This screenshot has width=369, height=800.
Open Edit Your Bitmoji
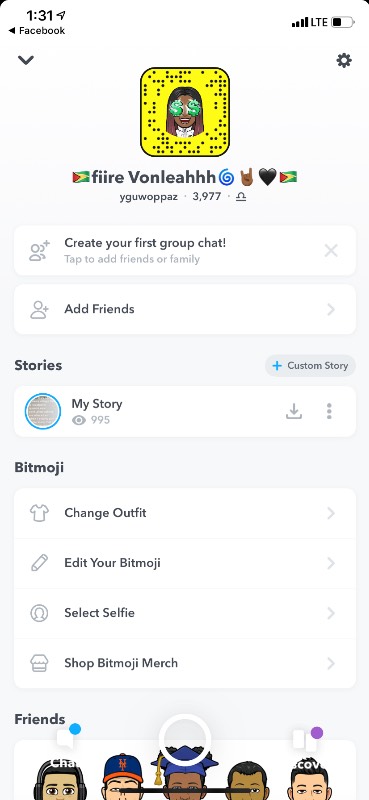185,563
